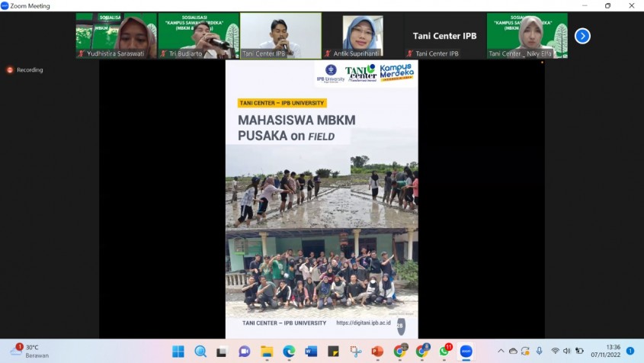The image size is (644, 363).
Task: Open the OneDrive cloud tray icon
Action: (x=513, y=351)
